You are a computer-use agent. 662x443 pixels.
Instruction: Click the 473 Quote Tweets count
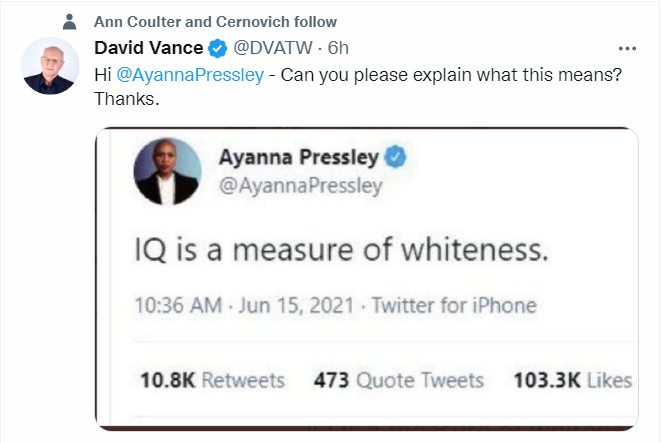398,380
